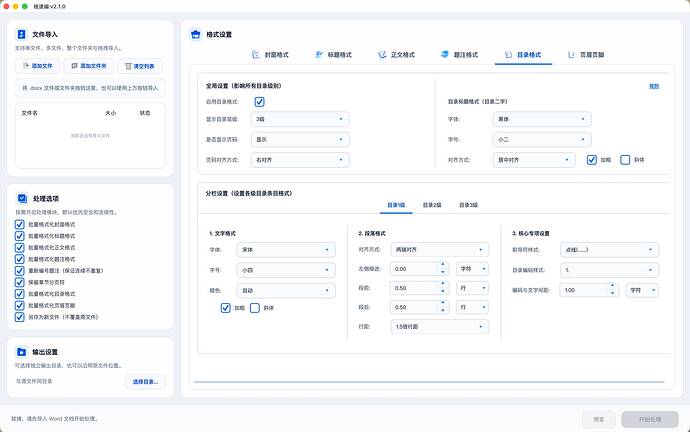Toggle 批量格式化正文格式 checkbox
The image size is (690, 432).
pos(19,247)
